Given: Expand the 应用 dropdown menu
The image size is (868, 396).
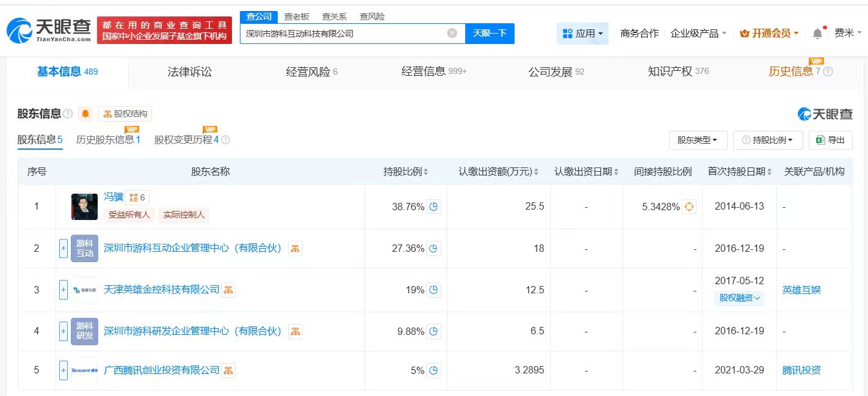Looking at the screenshot, I should [x=582, y=34].
